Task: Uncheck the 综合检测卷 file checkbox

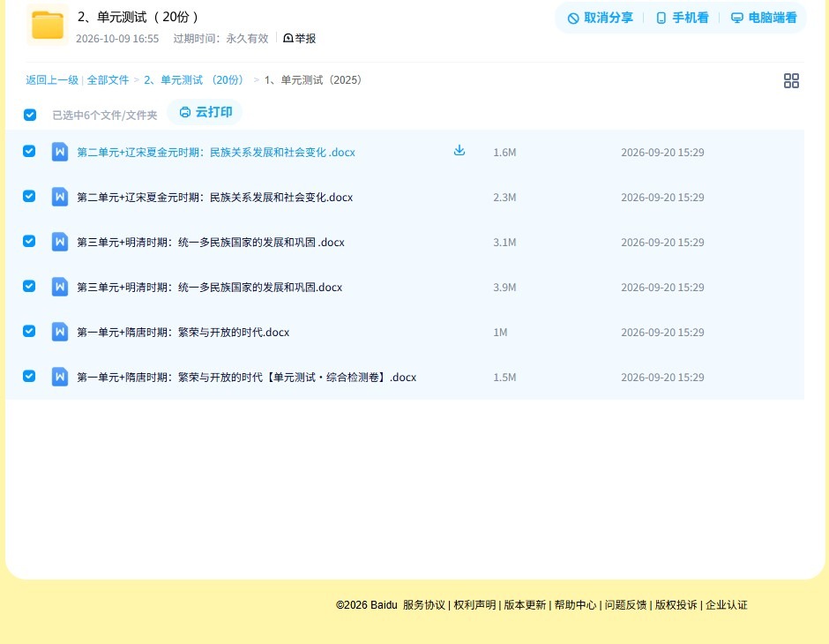Action: tap(29, 376)
